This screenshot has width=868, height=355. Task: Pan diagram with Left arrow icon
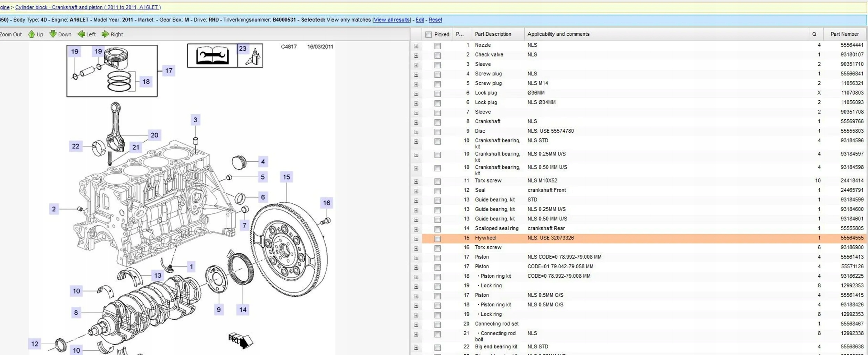coord(81,34)
